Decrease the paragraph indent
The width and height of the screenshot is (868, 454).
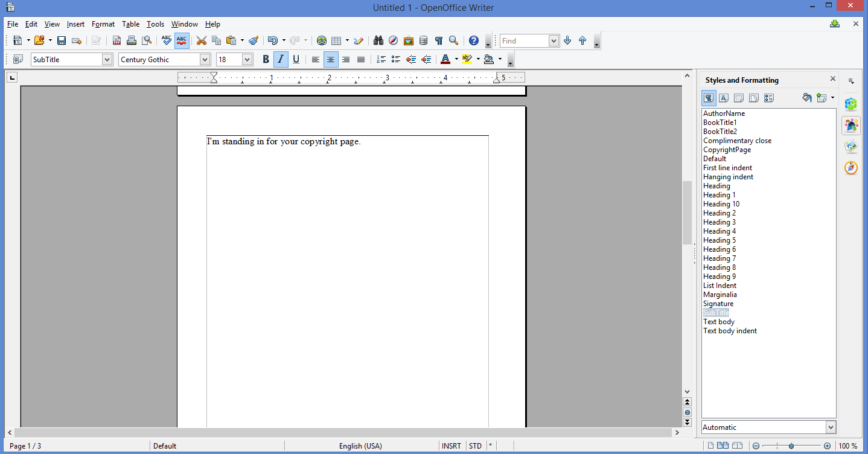411,59
